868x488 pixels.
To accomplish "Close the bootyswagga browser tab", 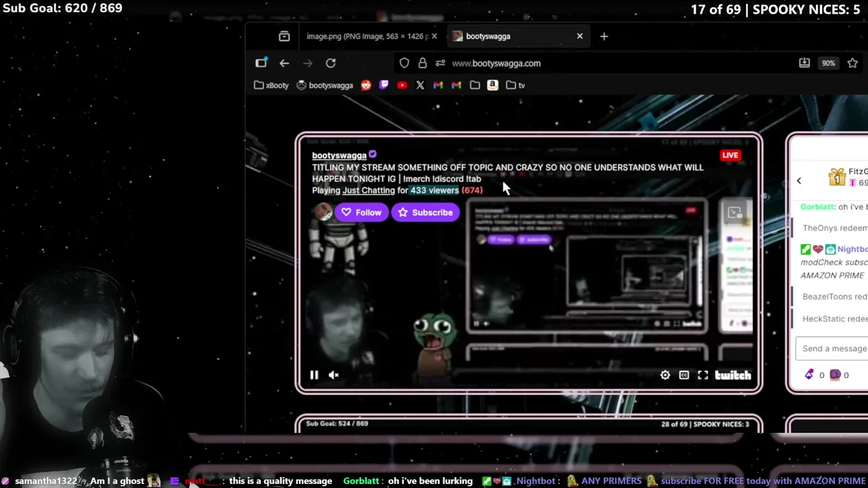I will [x=580, y=36].
